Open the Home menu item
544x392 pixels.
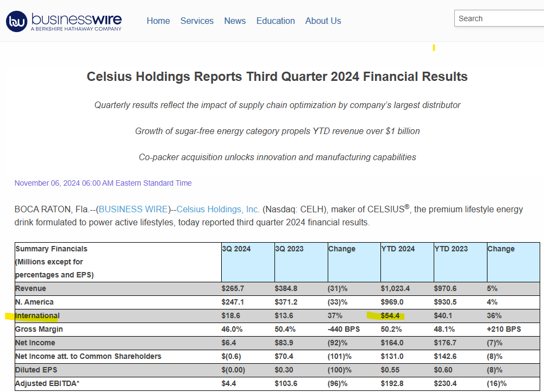coord(158,21)
